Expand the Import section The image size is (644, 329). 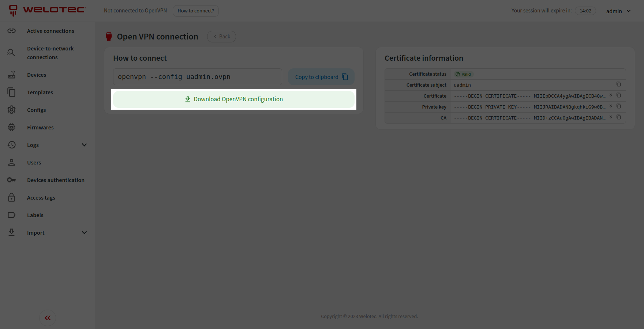(84, 232)
